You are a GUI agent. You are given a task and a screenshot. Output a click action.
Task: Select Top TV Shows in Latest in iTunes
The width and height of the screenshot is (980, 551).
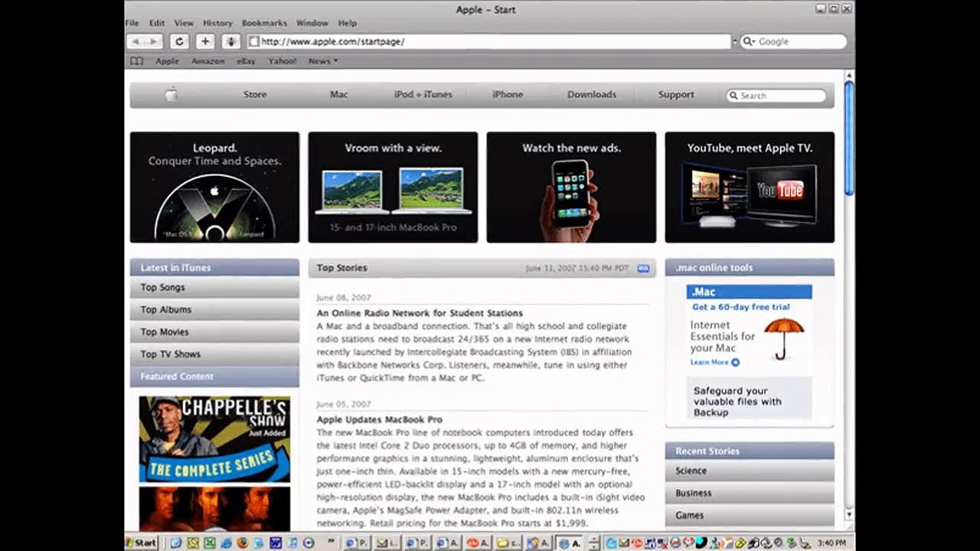[x=214, y=354]
